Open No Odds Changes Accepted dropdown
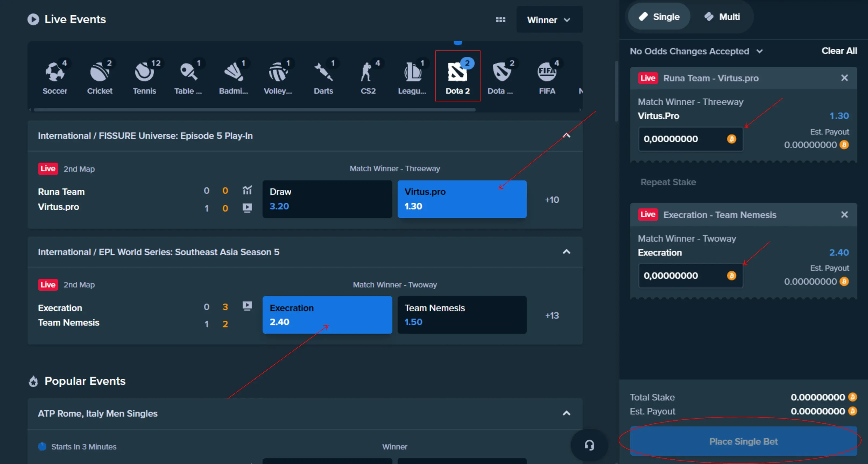The width and height of the screenshot is (868, 464). (x=696, y=51)
